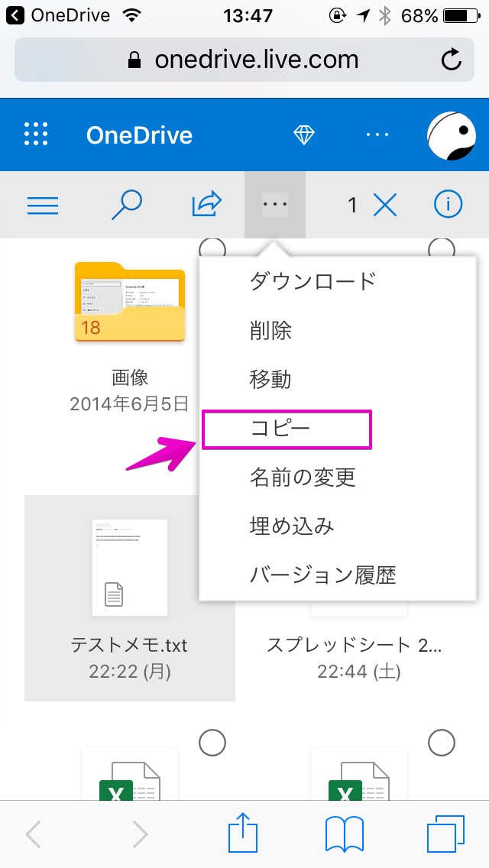Toggle selection circle of left Excel file
Viewport: 489px width, 868px height.
212,743
